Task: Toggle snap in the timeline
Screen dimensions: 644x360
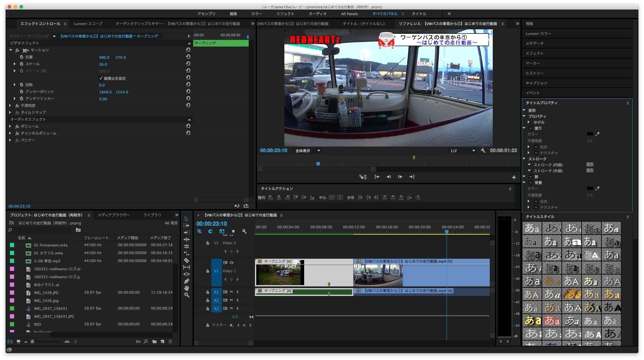Action: (x=210, y=232)
